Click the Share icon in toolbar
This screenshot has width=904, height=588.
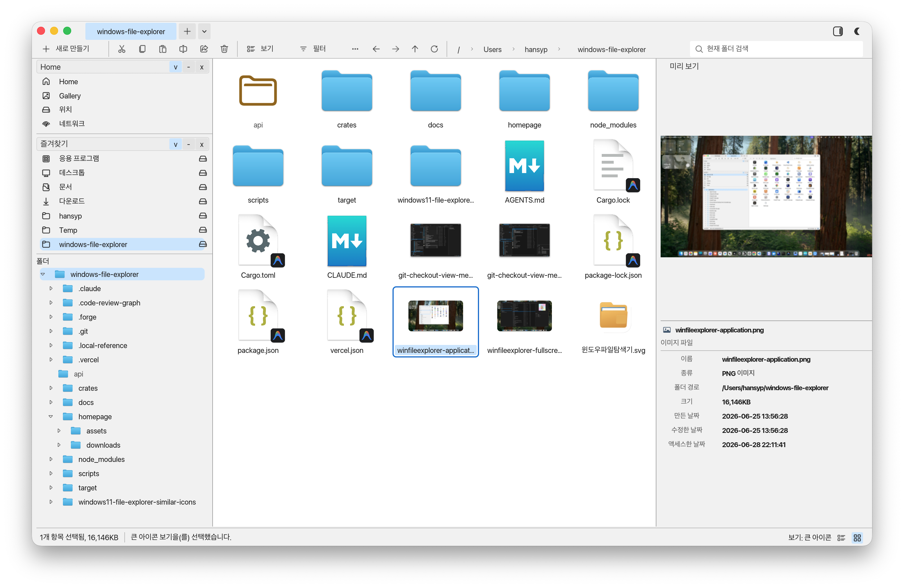204,49
